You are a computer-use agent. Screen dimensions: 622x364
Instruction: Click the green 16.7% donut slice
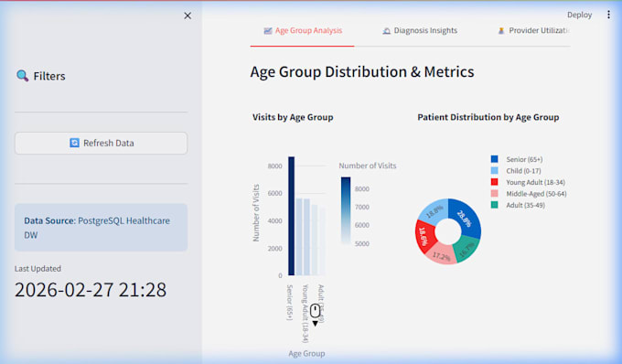[466, 249]
